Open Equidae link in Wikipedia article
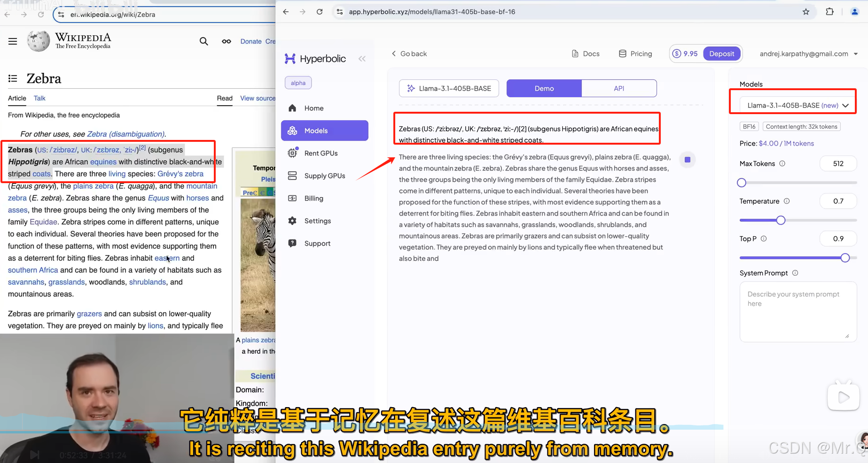The width and height of the screenshot is (868, 463). click(x=43, y=222)
